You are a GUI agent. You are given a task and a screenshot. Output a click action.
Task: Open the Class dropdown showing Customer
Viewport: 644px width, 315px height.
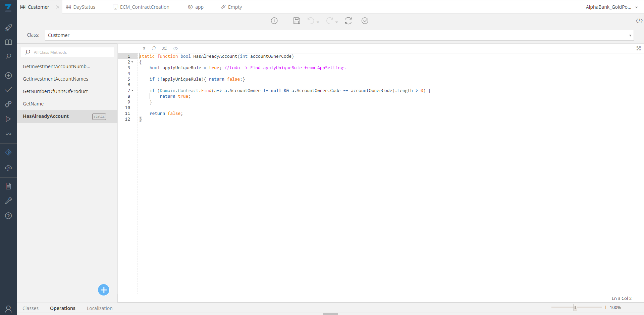click(x=339, y=35)
